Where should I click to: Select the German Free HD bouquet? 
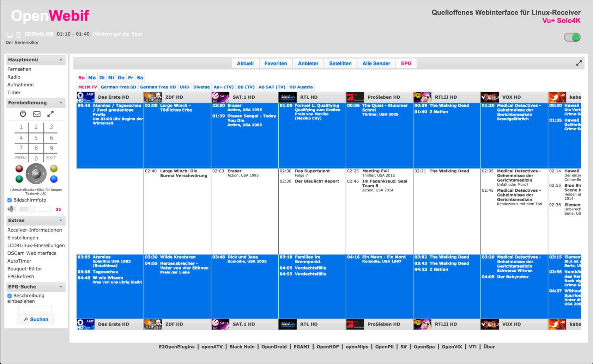158,87
